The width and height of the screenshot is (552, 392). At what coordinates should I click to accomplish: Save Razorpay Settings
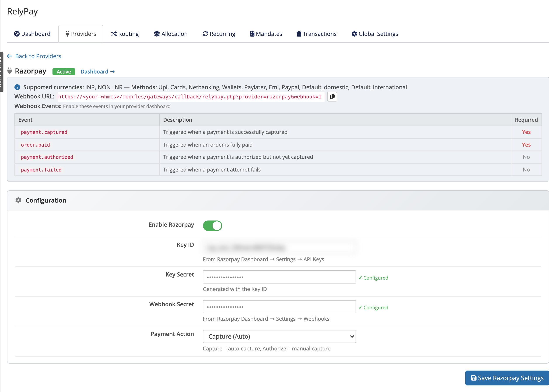tap(507, 378)
